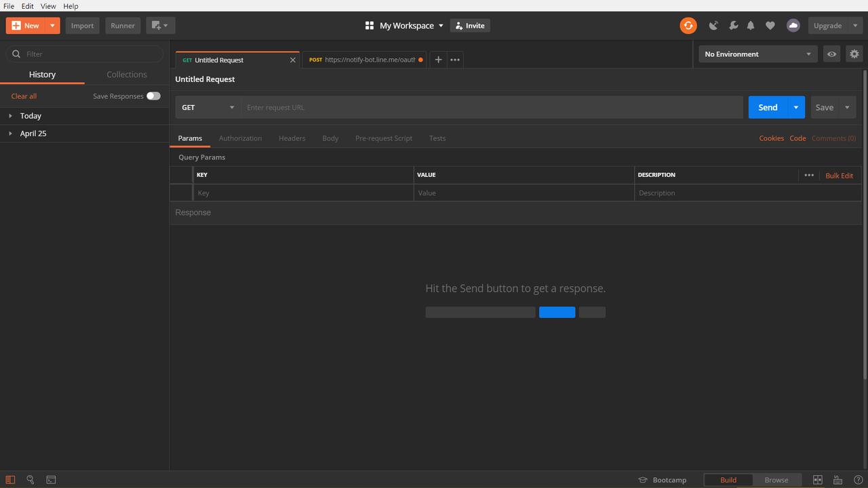The height and width of the screenshot is (488, 868).
Task: Open the Tests tab
Action: [437, 138]
